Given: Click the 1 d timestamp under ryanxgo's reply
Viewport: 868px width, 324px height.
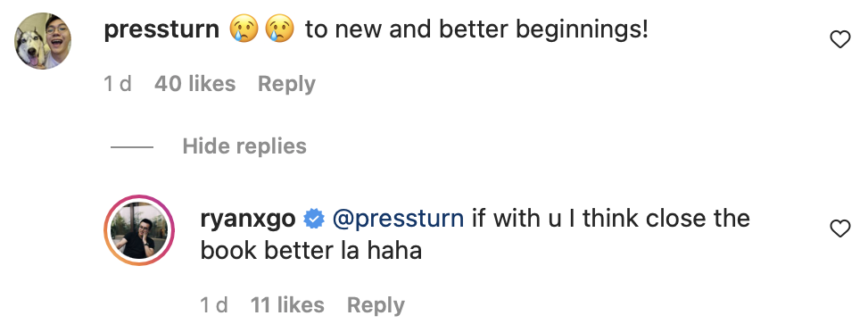Looking at the screenshot, I should [214, 305].
